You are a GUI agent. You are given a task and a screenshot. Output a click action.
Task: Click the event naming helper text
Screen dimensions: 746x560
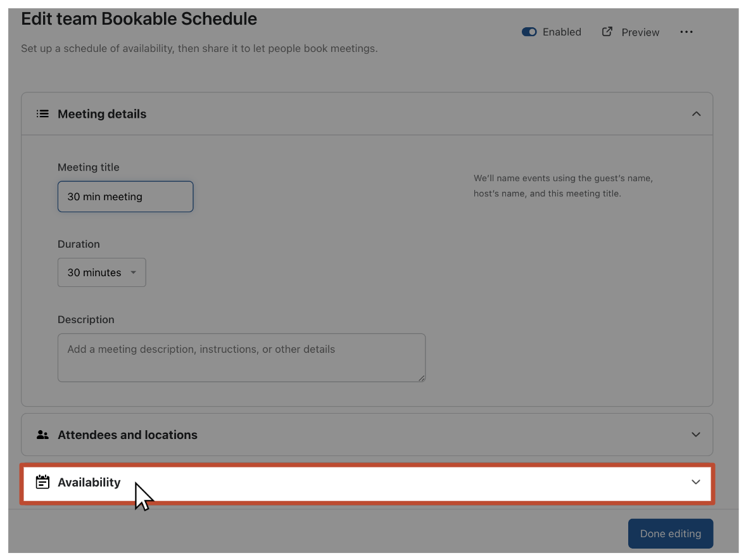[x=563, y=186]
